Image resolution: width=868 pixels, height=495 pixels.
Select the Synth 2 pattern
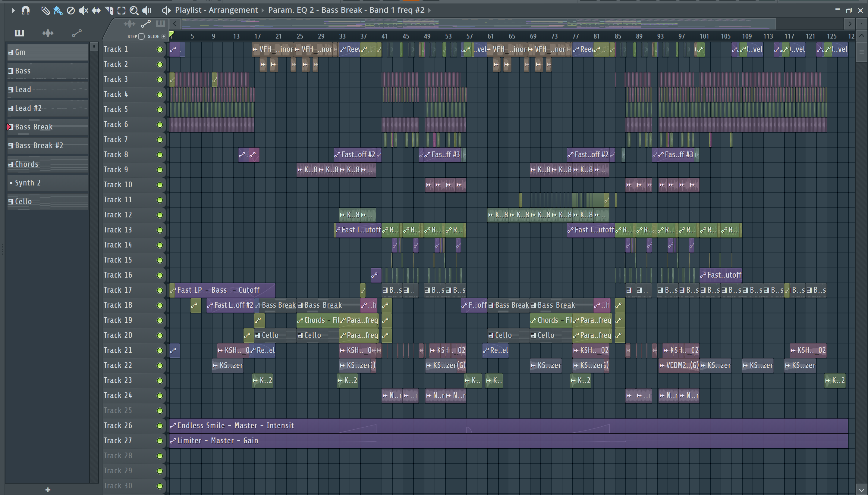coord(48,183)
